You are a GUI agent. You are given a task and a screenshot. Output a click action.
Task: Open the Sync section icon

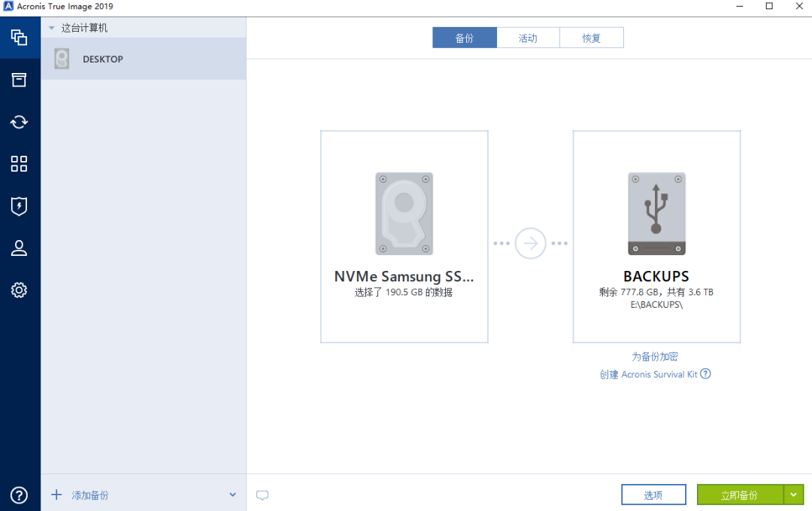coord(19,122)
